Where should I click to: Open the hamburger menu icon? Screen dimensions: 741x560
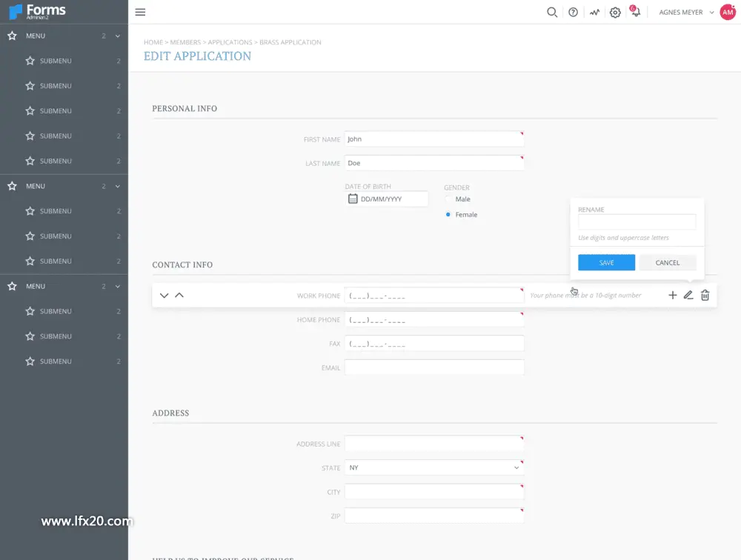140,13
